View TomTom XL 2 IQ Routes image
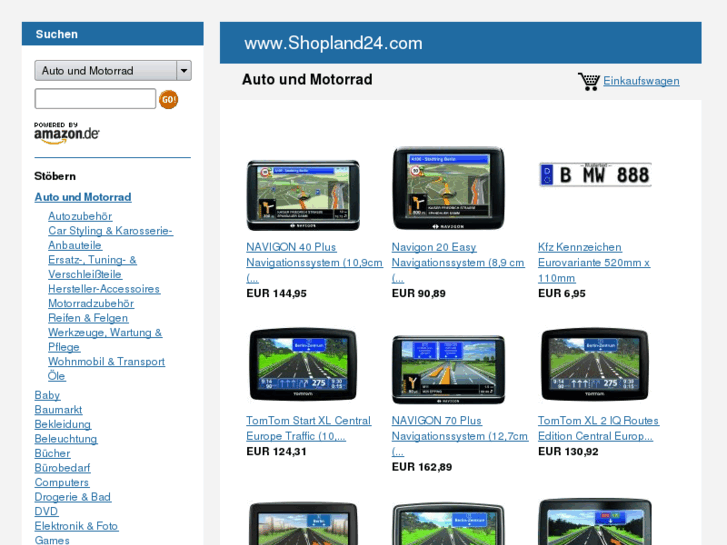Screen dimensions: 727x545 tap(595, 365)
